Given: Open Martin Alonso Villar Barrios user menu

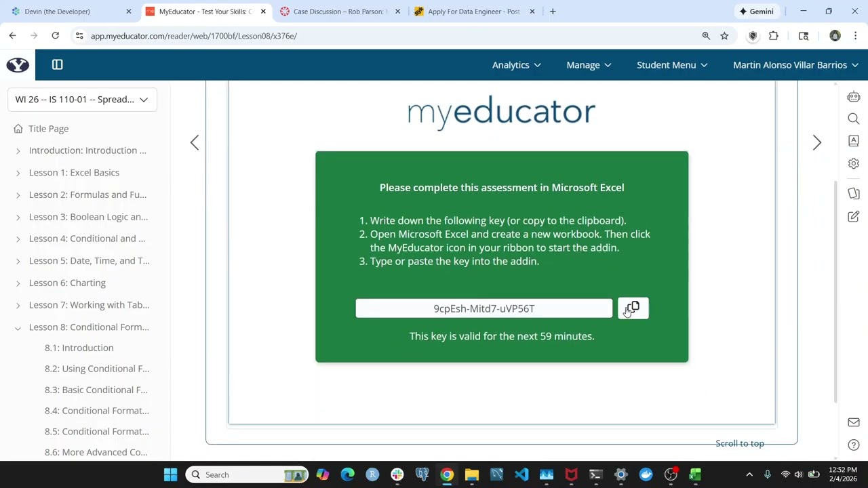Looking at the screenshot, I should point(795,65).
